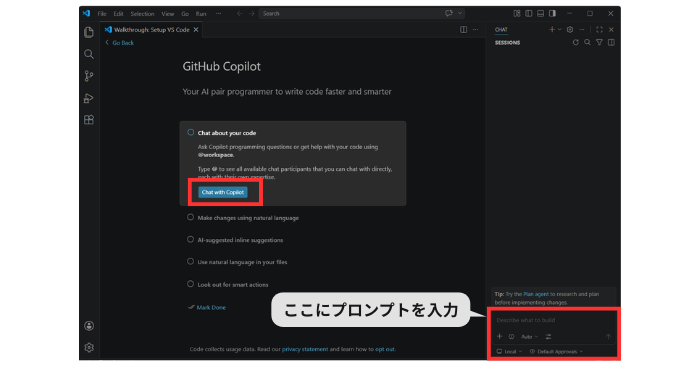This screenshot has height=365, width=698.
Task: Select 'AI-suggested inline suggestions' step
Action: [x=240, y=240]
